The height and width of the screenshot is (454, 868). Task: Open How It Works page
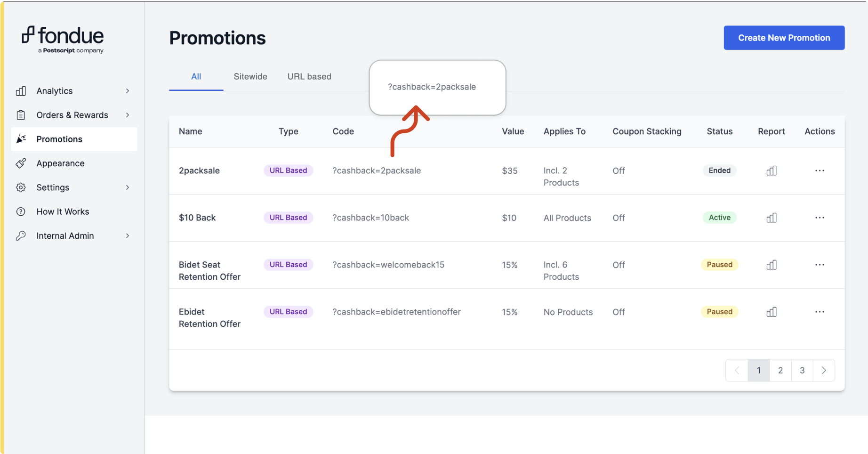tap(63, 212)
